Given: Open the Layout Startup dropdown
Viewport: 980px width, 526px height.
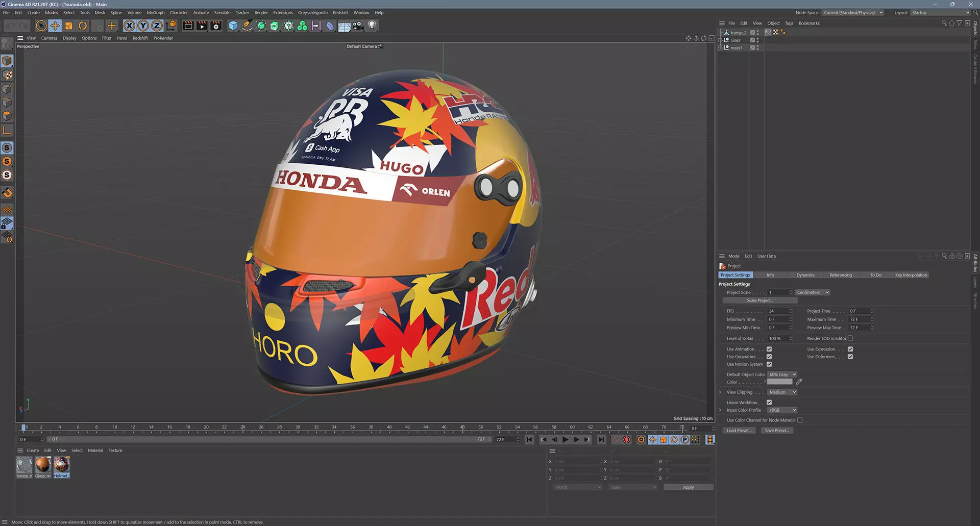Looking at the screenshot, I should pyautogui.click(x=940, y=12).
